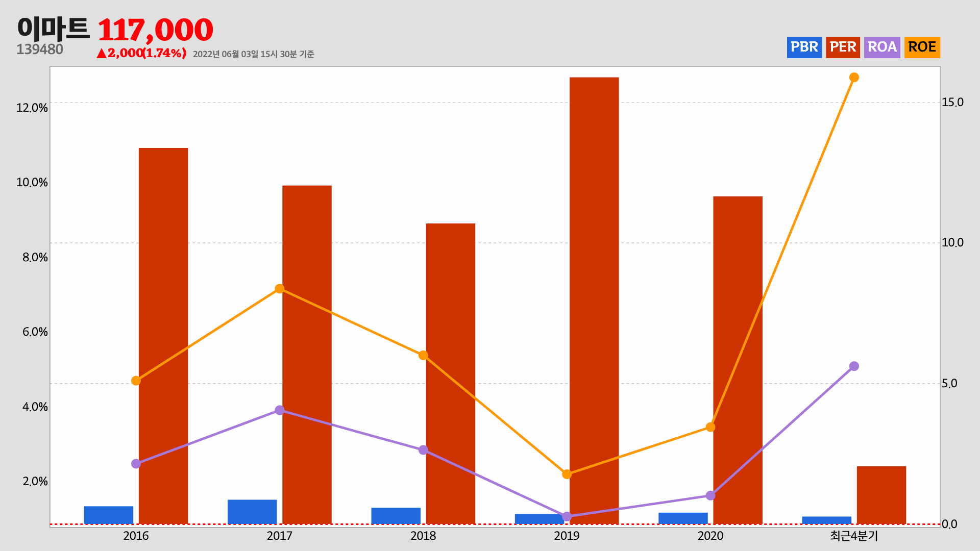
Task: Click the 2016 PER red bar
Action: (x=163, y=336)
